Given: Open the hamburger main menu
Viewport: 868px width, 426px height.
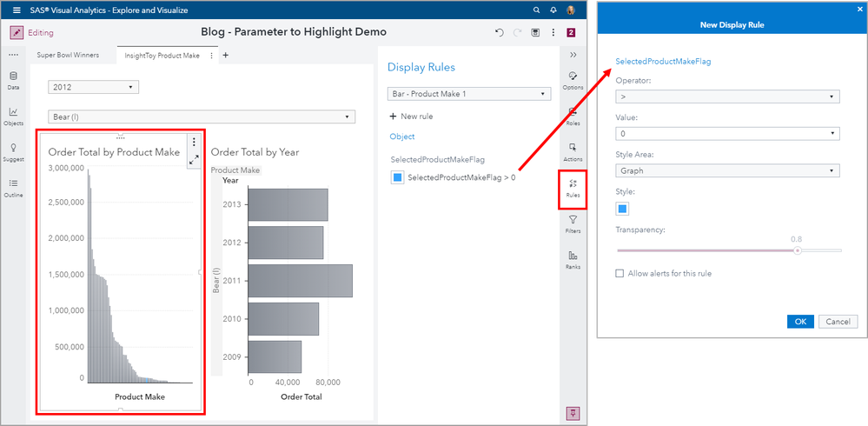Looking at the screenshot, I should click(x=17, y=10).
